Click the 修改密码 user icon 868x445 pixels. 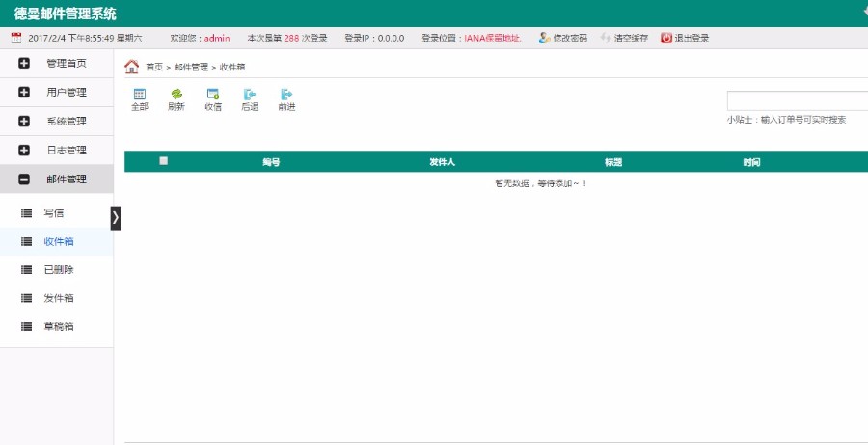[x=544, y=38]
